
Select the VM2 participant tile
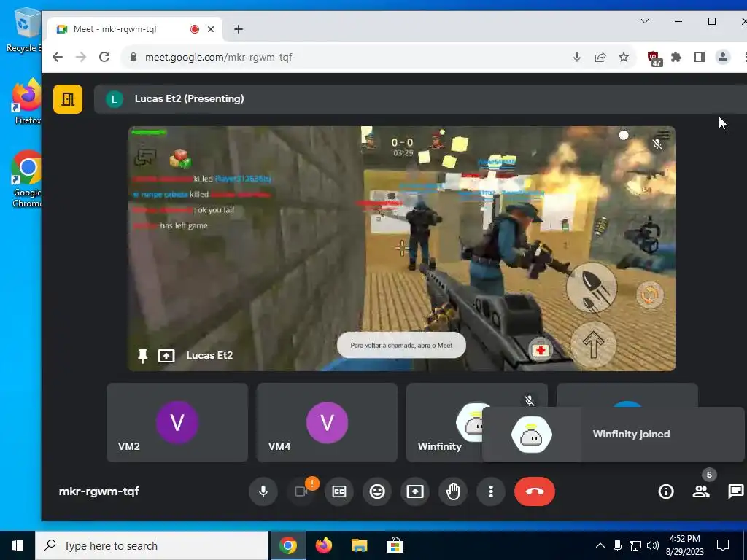177,422
